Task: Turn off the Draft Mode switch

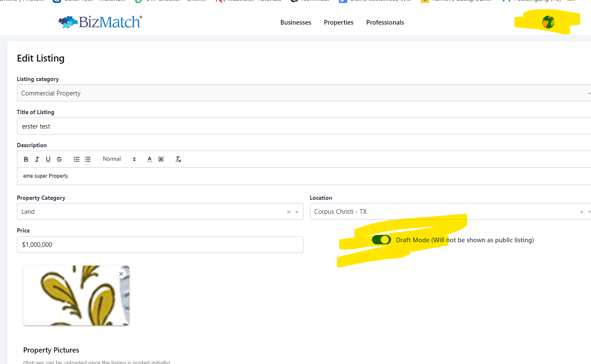Action: pyautogui.click(x=381, y=240)
